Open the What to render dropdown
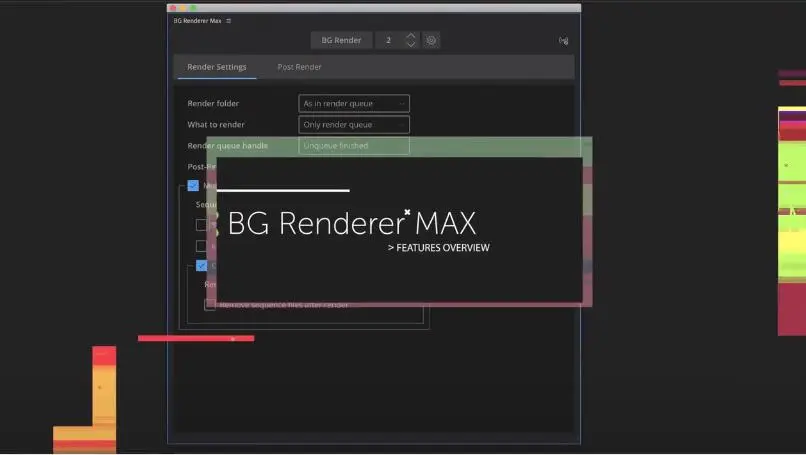Screen dimensions: 806x455 354,125
